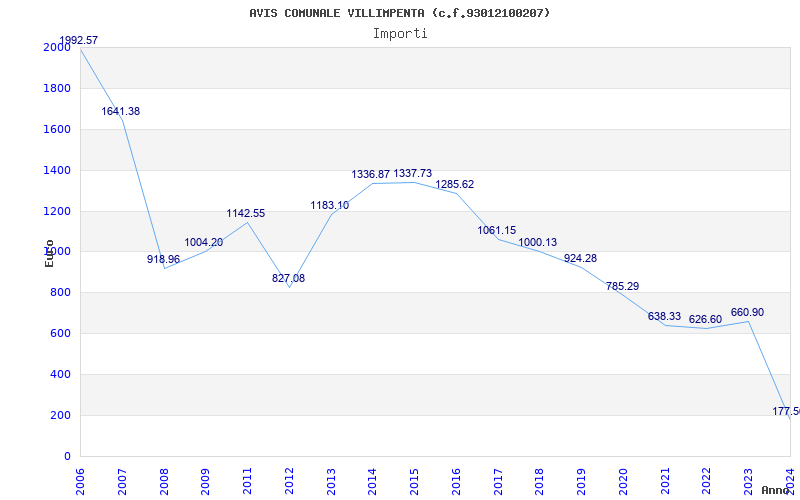Click the 2009 x-axis year label
The image size is (800, 500).
(x=206, y=481)
